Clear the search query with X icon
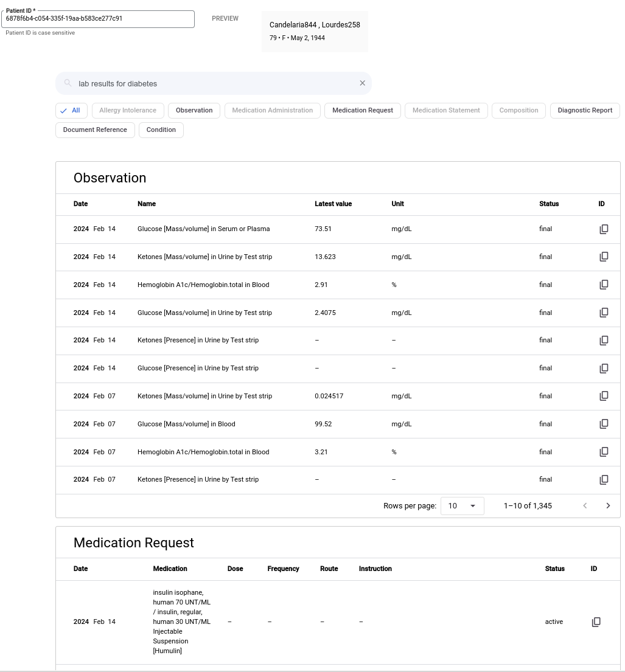The image size is (625, 672). (362, 83)
